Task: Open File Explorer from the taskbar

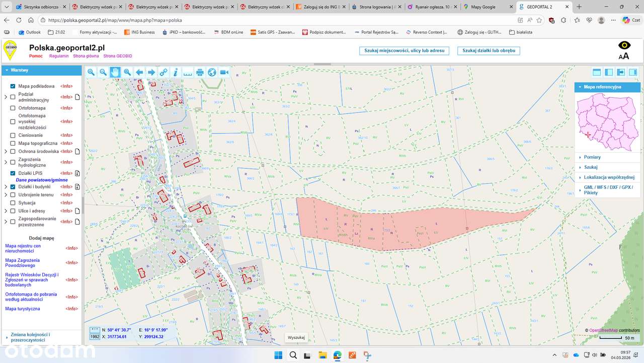Action: (323, 355)
